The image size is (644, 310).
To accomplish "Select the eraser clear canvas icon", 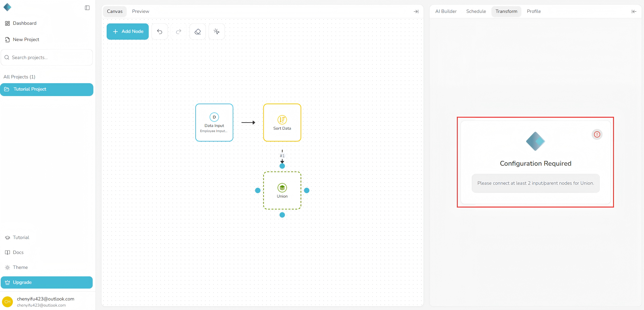I will [x=198, y=32].
